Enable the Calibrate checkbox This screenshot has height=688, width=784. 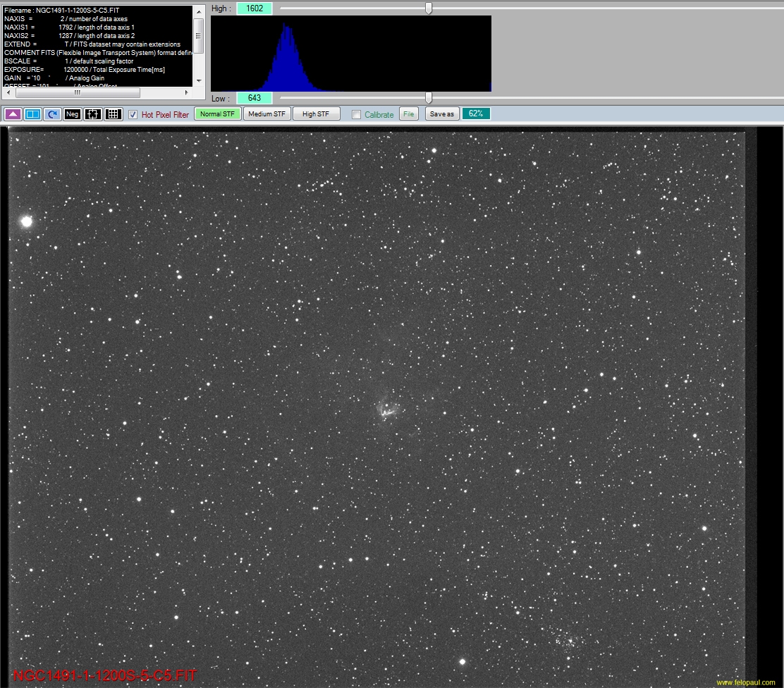tap(356, 114)
